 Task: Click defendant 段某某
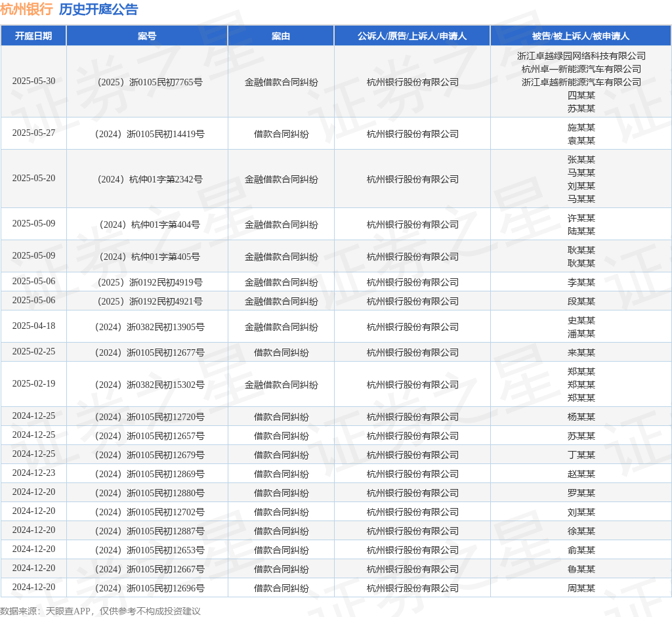(581, 301)
